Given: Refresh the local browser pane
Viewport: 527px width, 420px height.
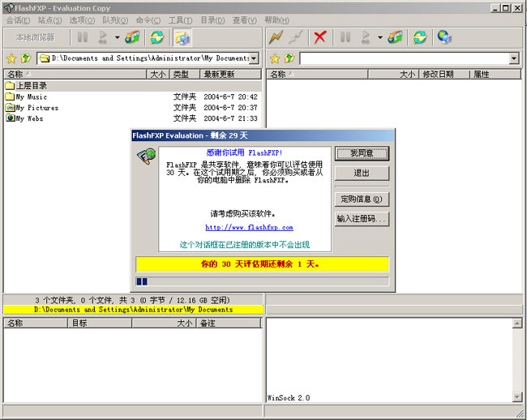Looking at the screenshot, I should pos(157,37).
